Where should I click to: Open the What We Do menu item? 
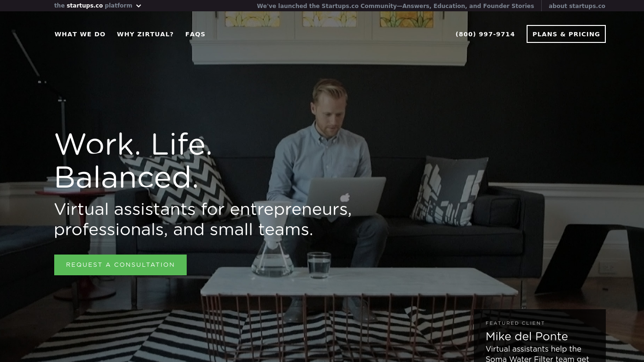pyautogui.click(x=80, y=34)
